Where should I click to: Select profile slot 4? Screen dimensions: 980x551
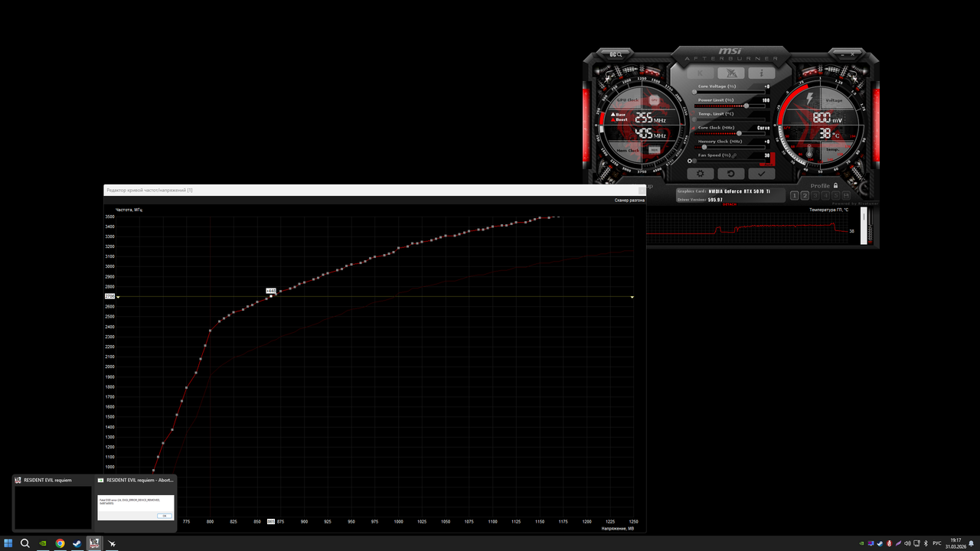[825, 195]
